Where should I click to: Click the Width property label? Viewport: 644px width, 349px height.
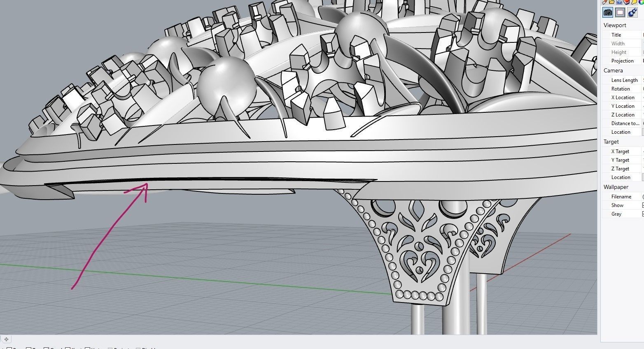point(618,44)
